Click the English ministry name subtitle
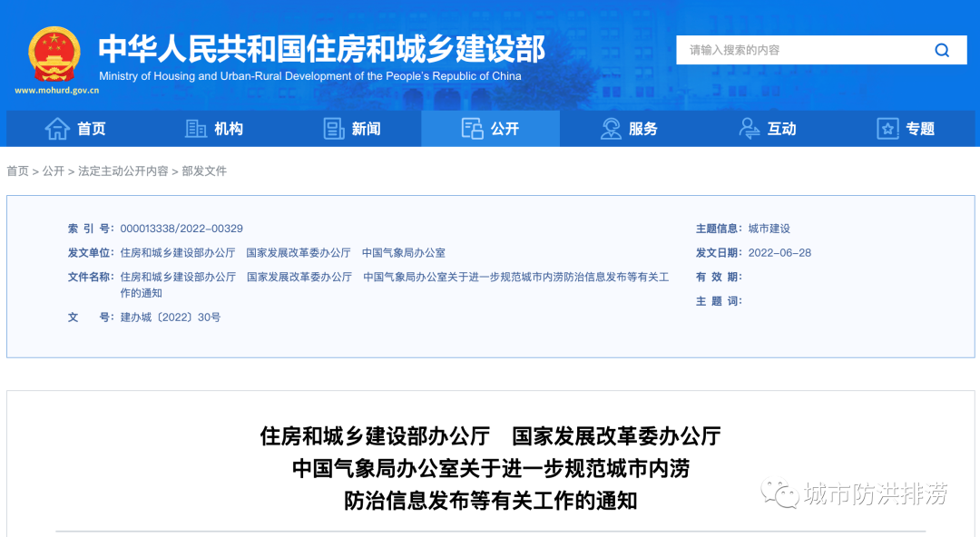This screenshot has width=980, height=537. 310,76
